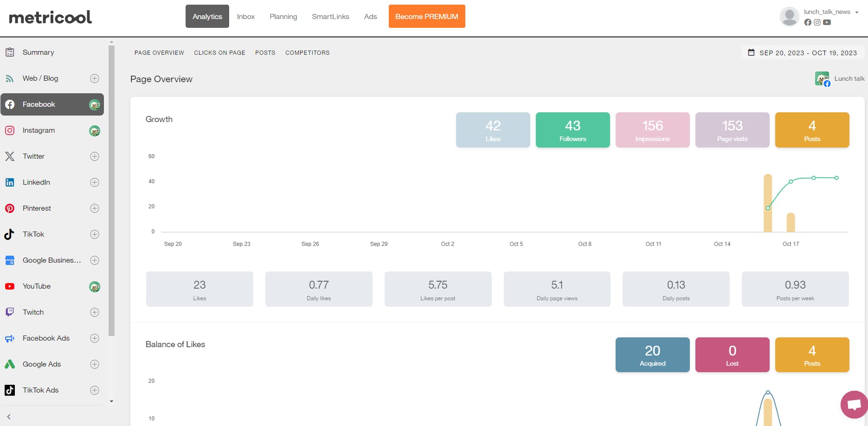The height and width of the screenshot is (426, 868).
Task: Open the Ads tab
Action: pos(371,16)
